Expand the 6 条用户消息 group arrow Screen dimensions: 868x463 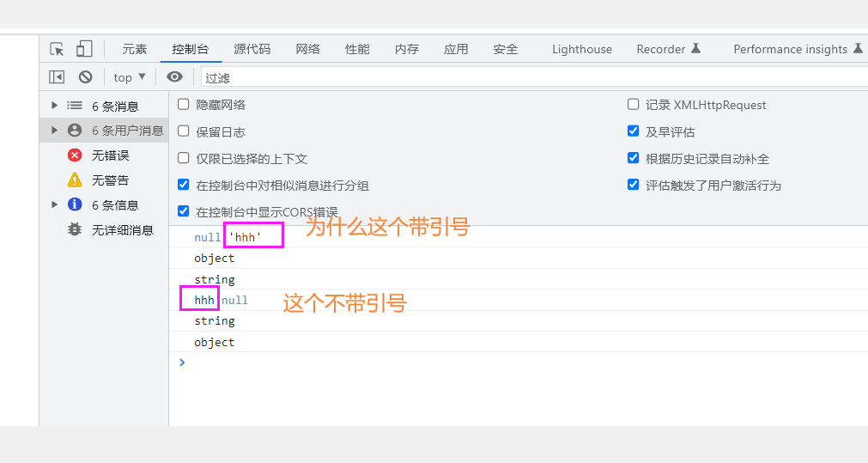coord(54,131)
